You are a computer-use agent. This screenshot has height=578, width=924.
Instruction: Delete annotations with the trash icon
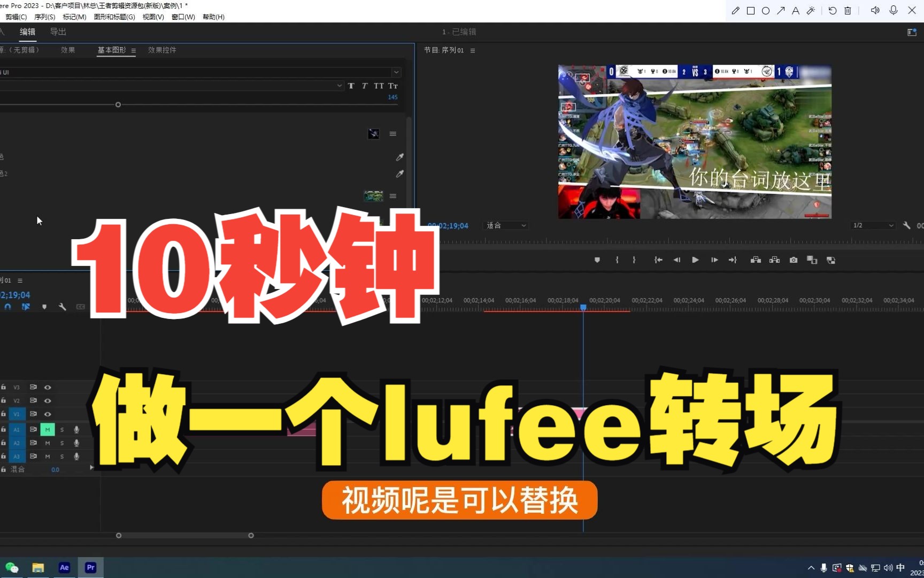click(x=848, y=11)
